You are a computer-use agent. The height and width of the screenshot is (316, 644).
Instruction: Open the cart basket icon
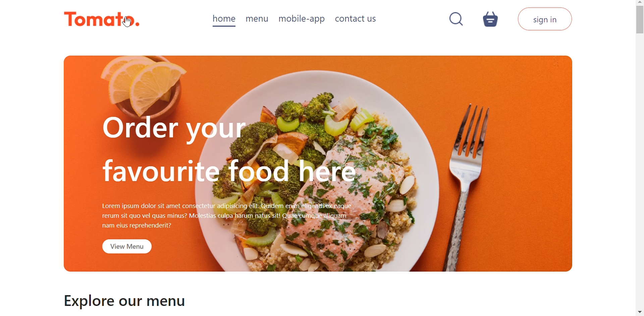coord(490,19)
